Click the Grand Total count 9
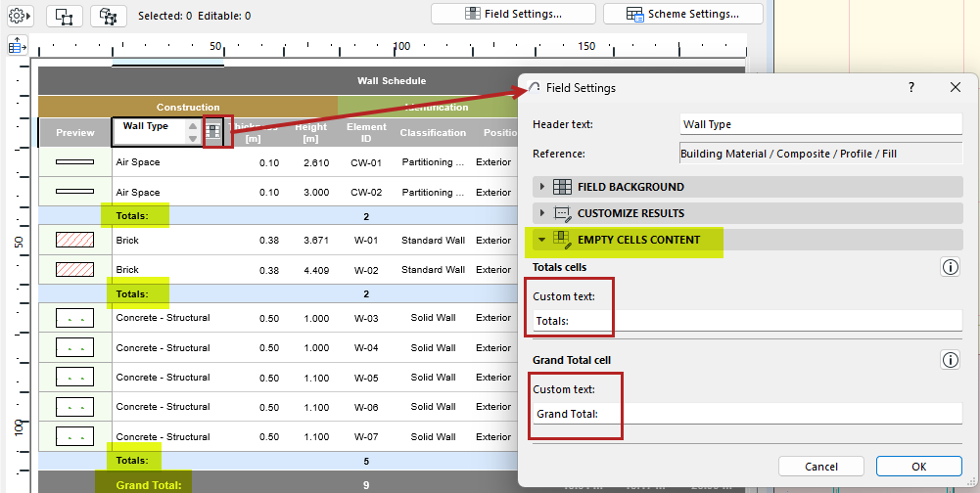 coord(366,485)
